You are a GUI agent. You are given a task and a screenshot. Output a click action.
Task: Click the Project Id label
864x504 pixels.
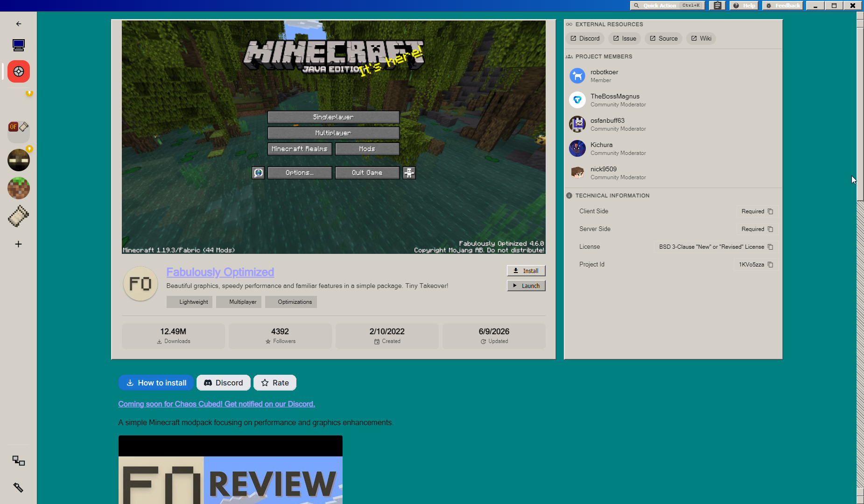click(592, 265)
